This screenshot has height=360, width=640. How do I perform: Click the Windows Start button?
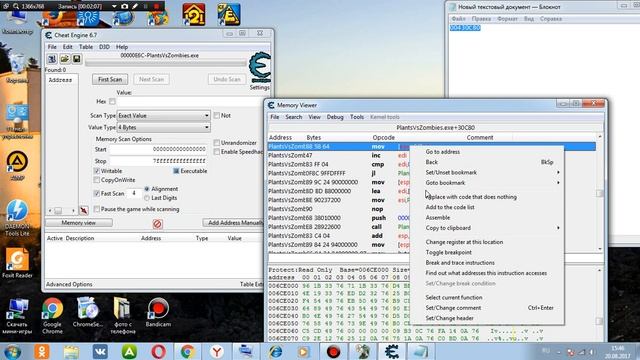point(12,351)
